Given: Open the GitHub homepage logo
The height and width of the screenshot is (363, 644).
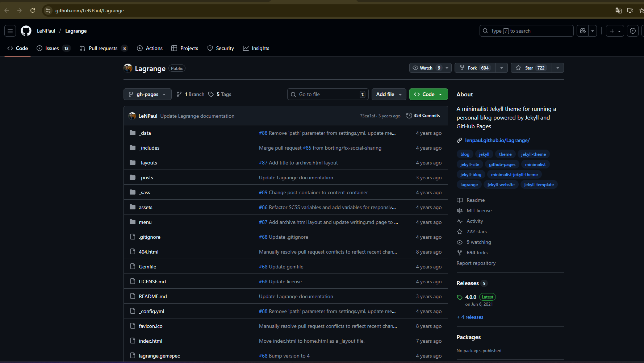Looking at the screenshot, I should pyautogui.click(x=26, y=31).
